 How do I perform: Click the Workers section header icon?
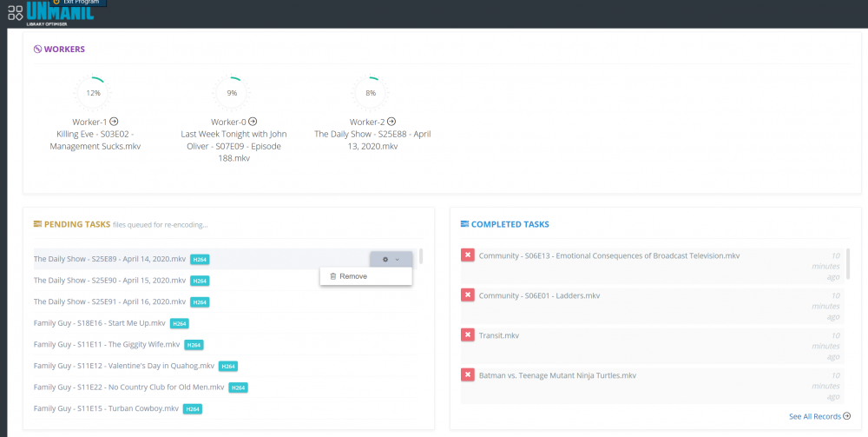tap(37, 50)
